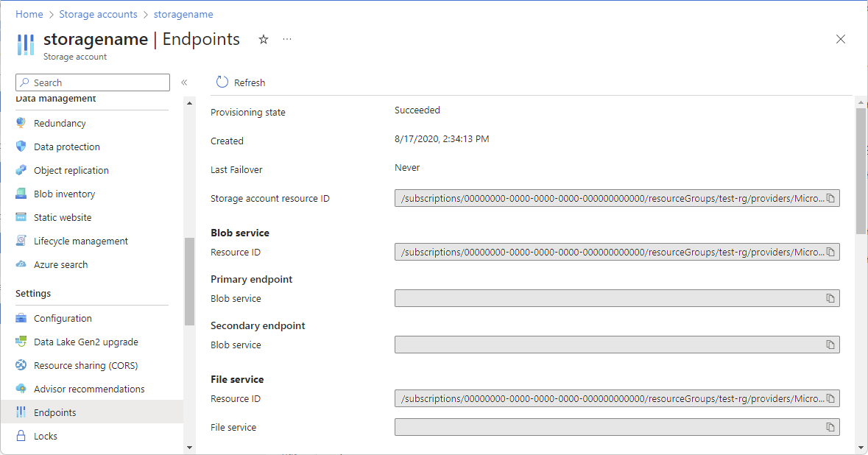868x455 pixels.
Task: Open the Configuration settings page
Action: [63, 318]
